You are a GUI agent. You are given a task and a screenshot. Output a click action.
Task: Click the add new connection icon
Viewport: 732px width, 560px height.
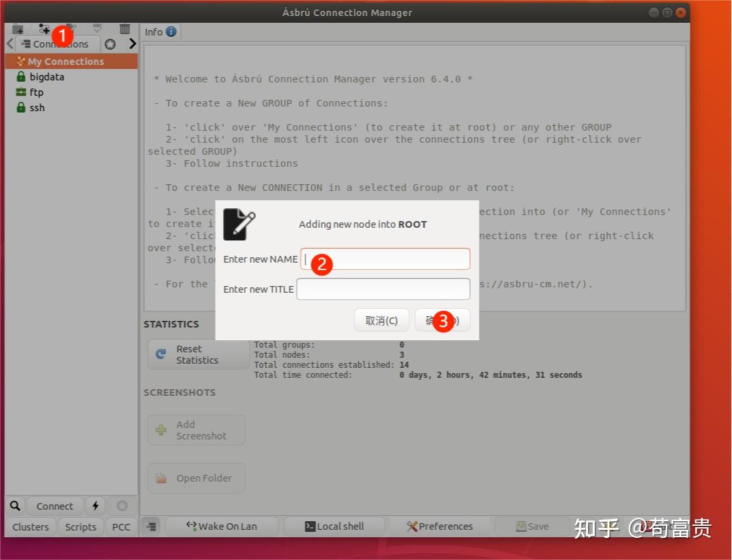tap(44, 29)
